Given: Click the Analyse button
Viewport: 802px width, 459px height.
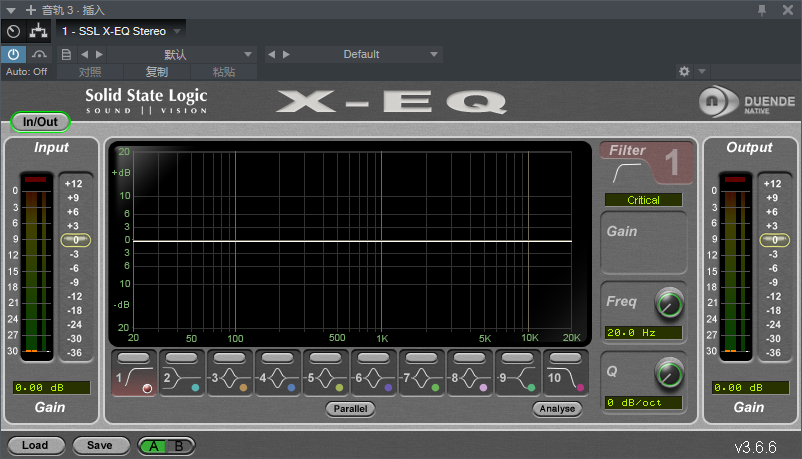Looking at the screenshot, I should click(x=558, y=408).
